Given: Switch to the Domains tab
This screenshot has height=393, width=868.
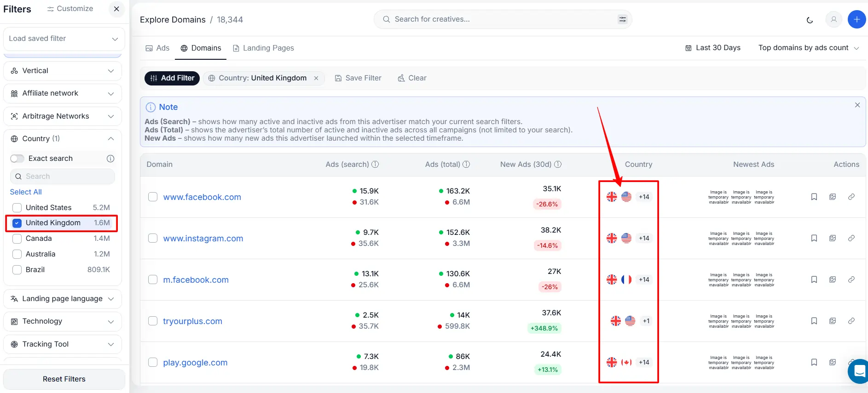Looking at the screenshot, I should click(x=201, y=48).
